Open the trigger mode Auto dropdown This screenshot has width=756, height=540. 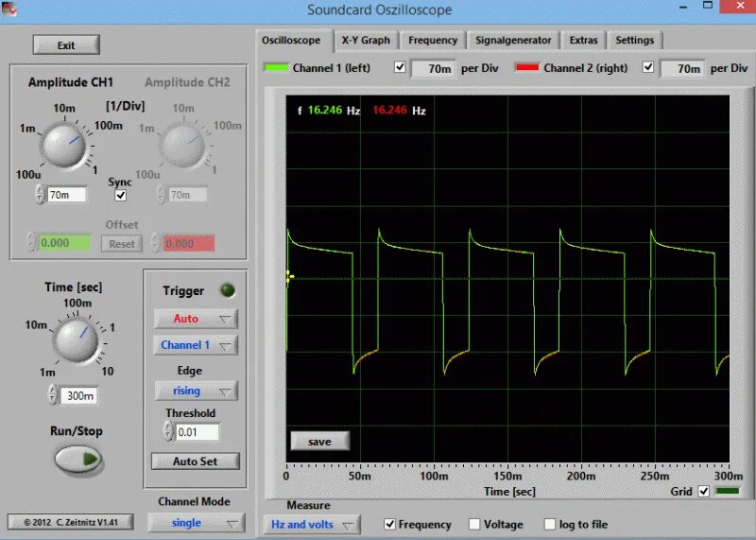tap(196, 319)
